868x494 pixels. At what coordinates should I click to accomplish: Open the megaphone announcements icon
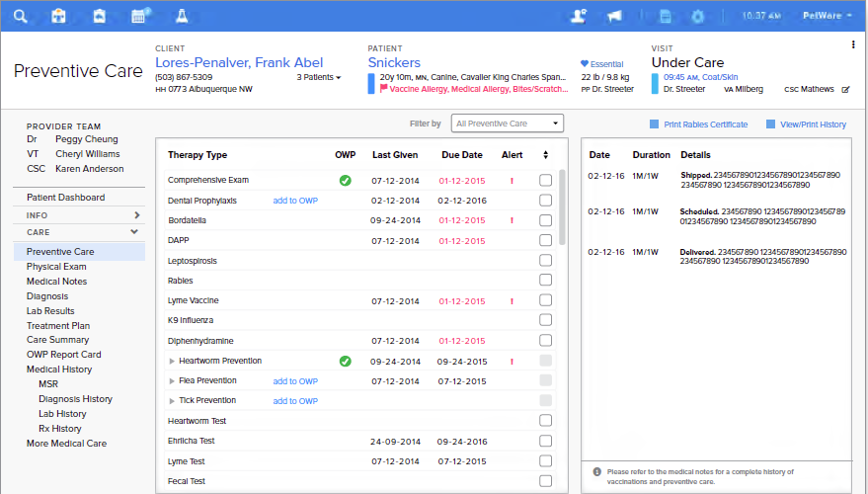coord(614,16)
